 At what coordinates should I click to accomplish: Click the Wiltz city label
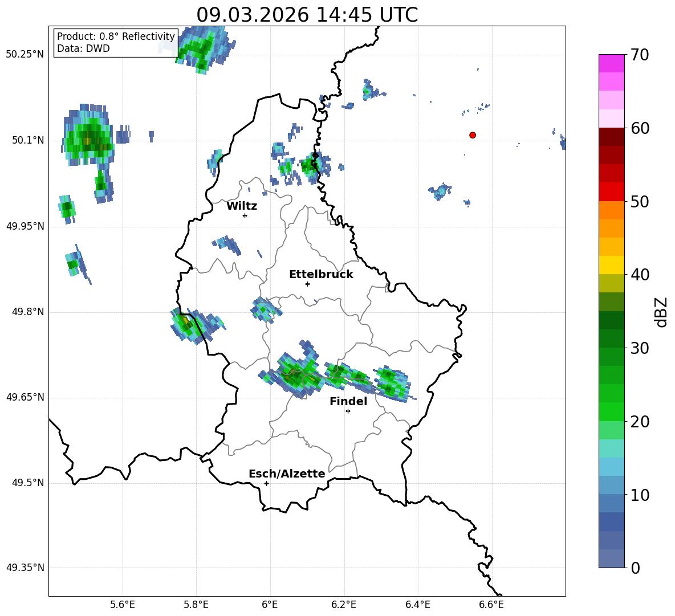[x=242, y=206]
